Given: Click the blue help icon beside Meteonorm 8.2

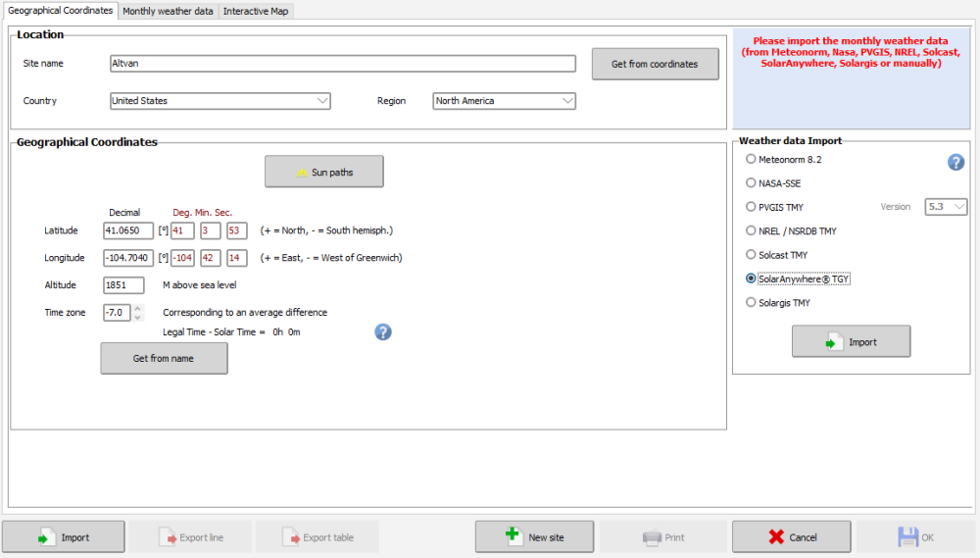Looking at the screenshot, I should [x=955, y=162].
